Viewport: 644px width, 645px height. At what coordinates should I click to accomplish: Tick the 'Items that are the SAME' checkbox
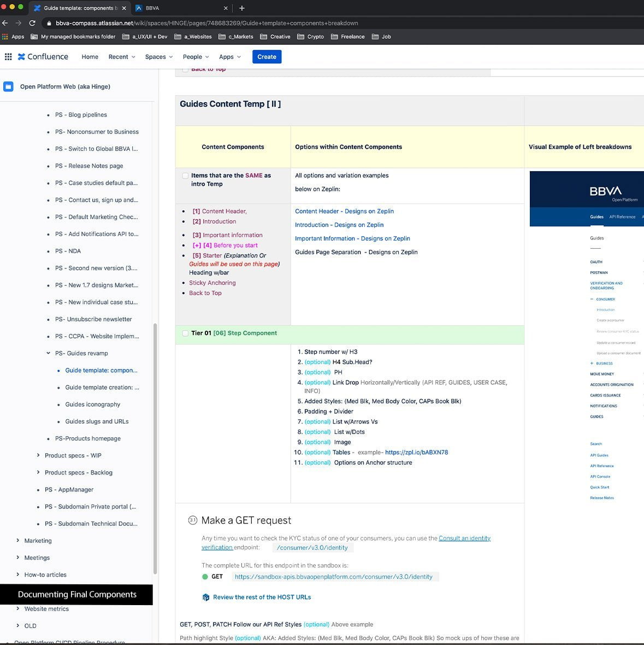click(x=185, y=176)
